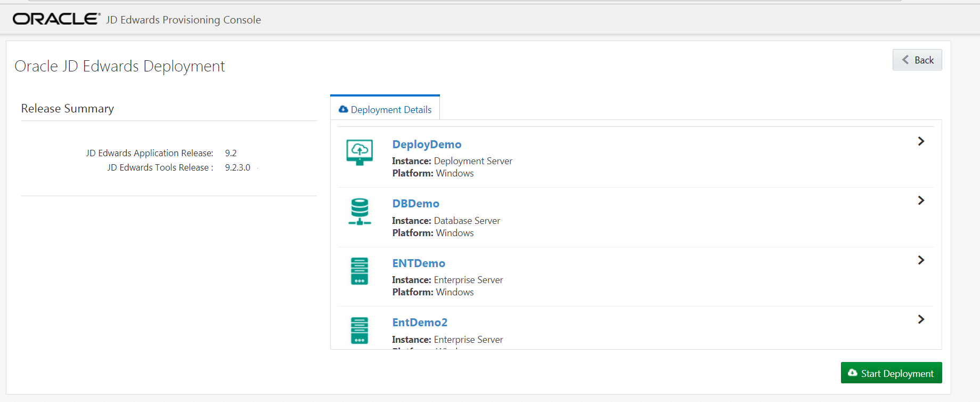Screen dimensions: 980x402
Task: Select the Tools Release value 9.2.3.0
Action: (238, 167)
